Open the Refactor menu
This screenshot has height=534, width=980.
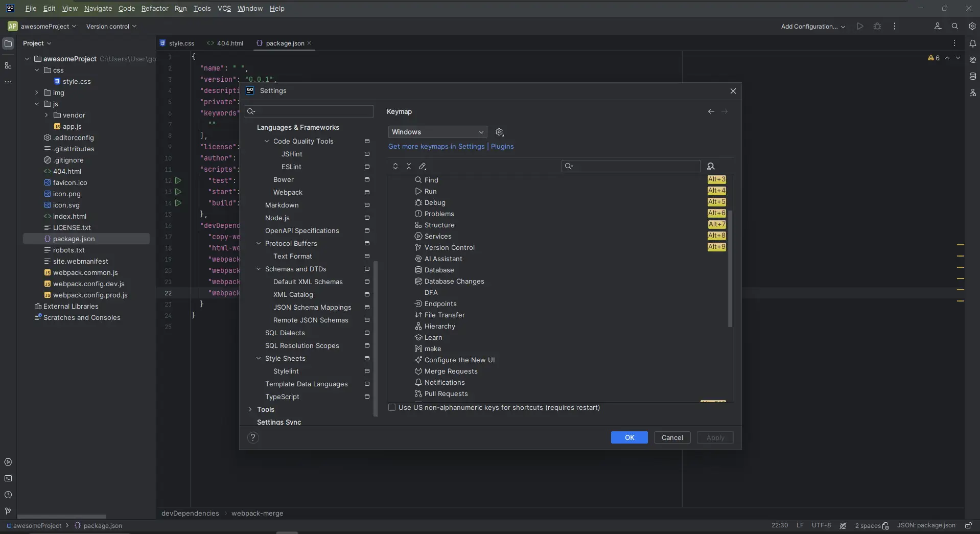[x=155, y=9]
